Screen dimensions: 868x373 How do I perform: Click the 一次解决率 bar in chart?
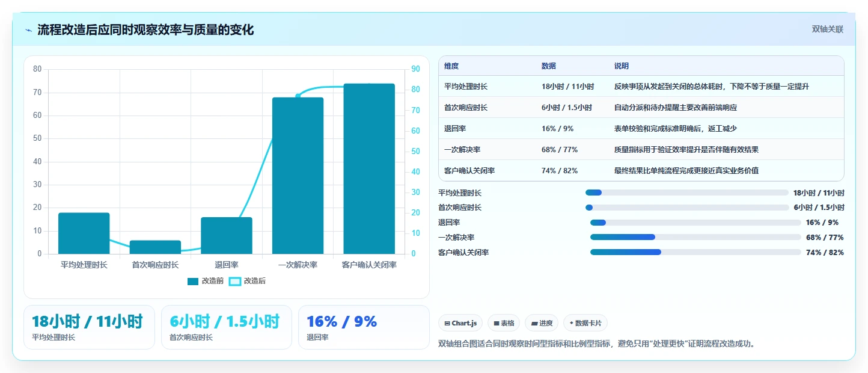click(x=298, y=176)
